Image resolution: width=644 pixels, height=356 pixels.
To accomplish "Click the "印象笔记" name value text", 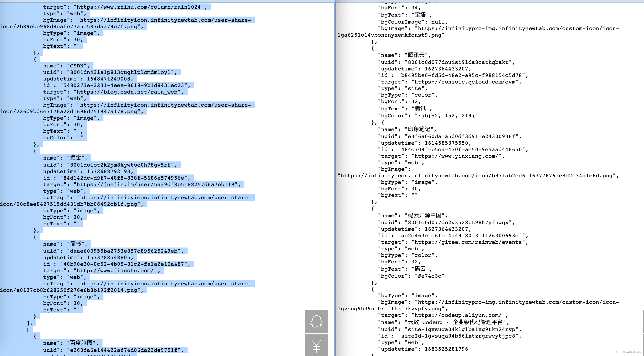I will pos(419,129).
